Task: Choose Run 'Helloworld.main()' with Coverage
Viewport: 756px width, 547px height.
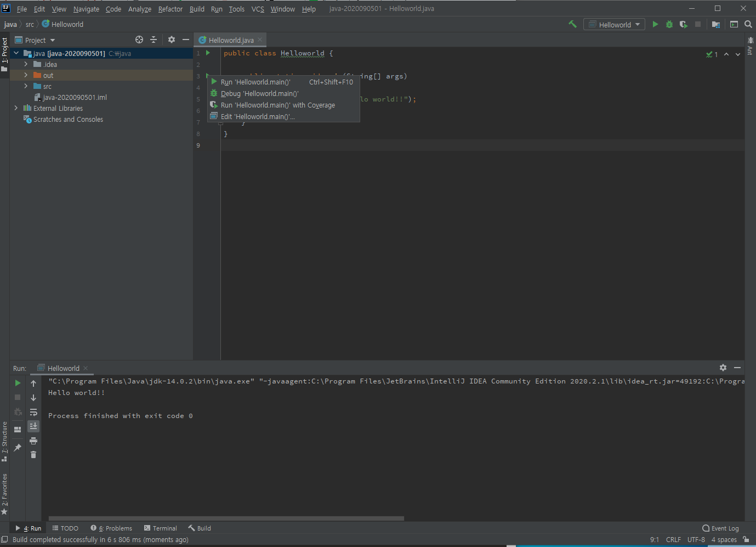Action: coord(283,105)
